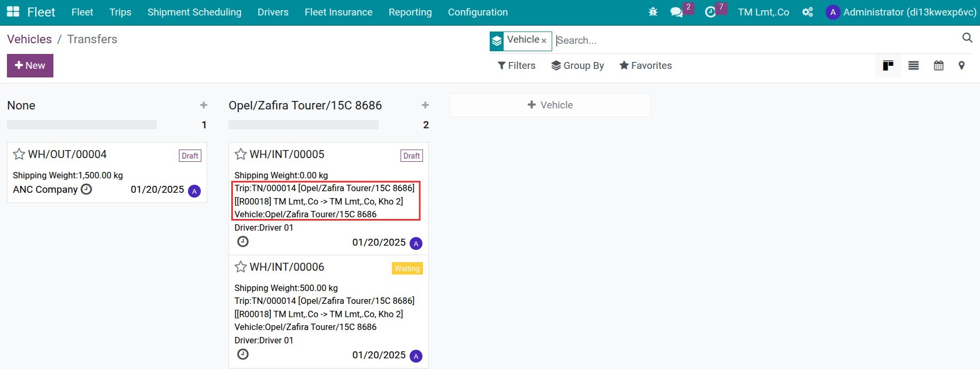Viewport: 980px width, 369px height.
Task: Switch to map view
Action: [x=961, y=66]
